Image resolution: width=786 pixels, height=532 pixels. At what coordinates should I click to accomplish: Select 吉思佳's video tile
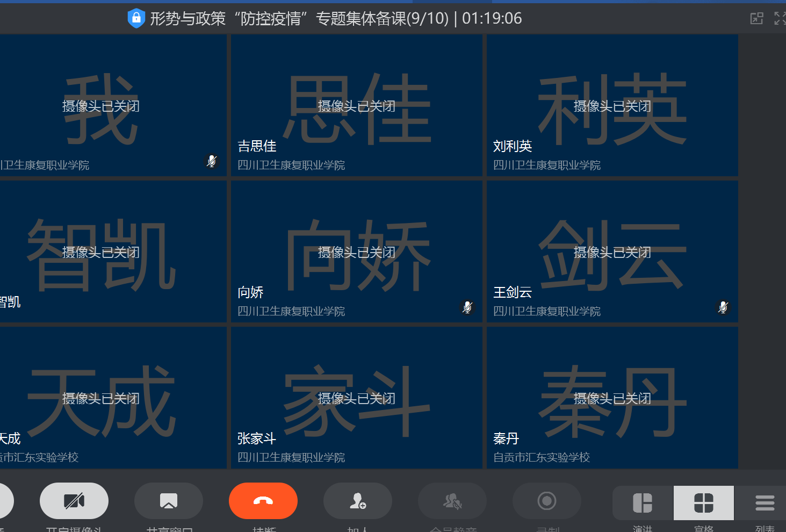(357, 105)
